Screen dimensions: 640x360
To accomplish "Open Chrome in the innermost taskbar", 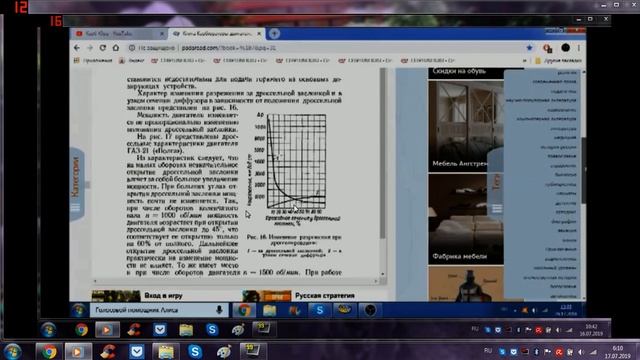I will tap(244, 311).
